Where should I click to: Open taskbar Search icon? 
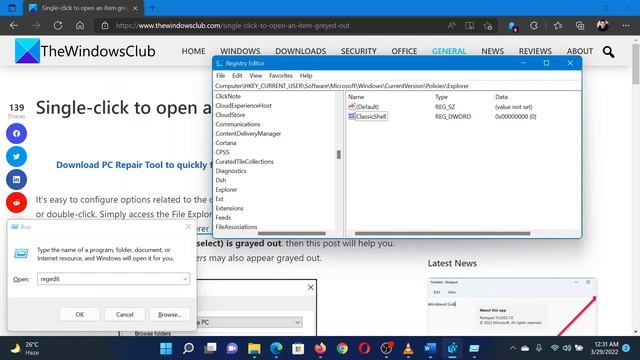188,348
